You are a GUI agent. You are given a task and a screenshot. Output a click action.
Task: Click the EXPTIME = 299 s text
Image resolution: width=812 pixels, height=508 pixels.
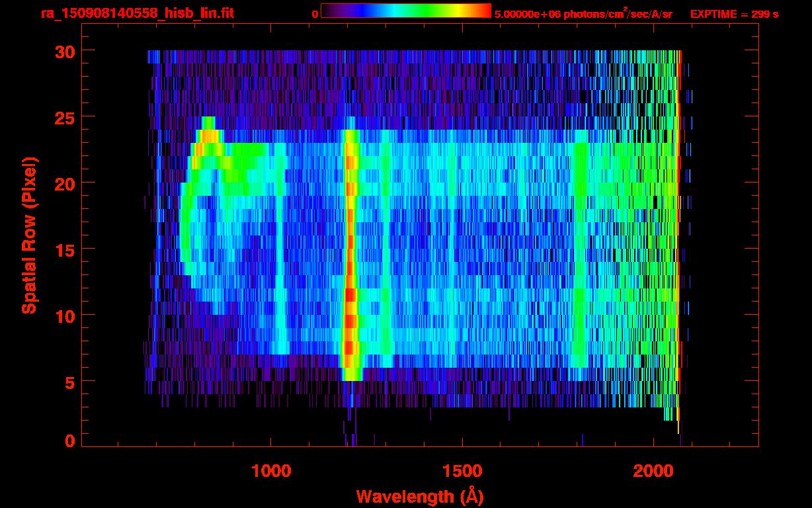coord(734,14)
